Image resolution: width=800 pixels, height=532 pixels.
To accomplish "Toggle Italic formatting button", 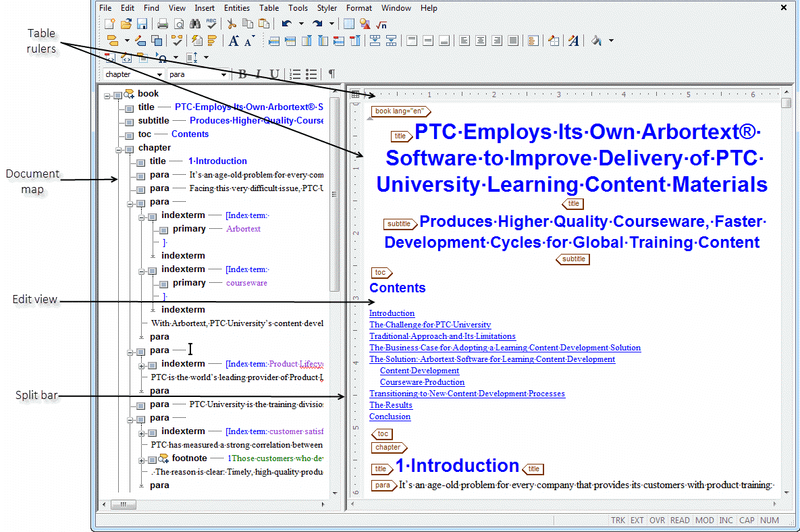I will (259, 74).
